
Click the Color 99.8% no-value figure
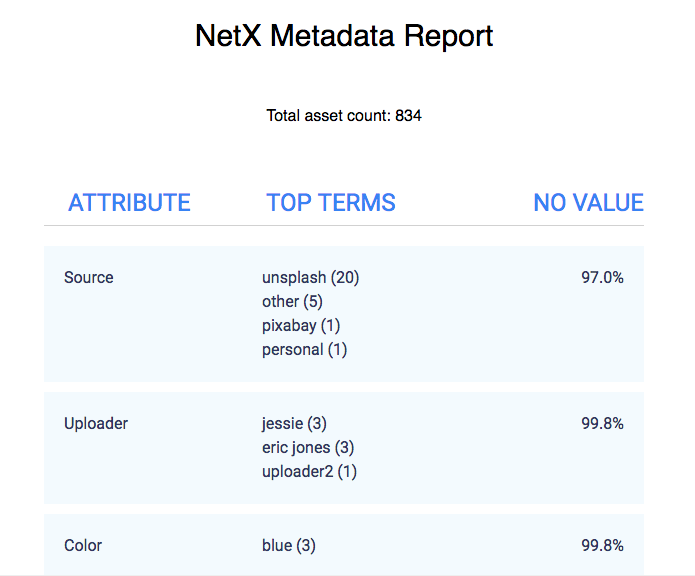coord(602,546)
